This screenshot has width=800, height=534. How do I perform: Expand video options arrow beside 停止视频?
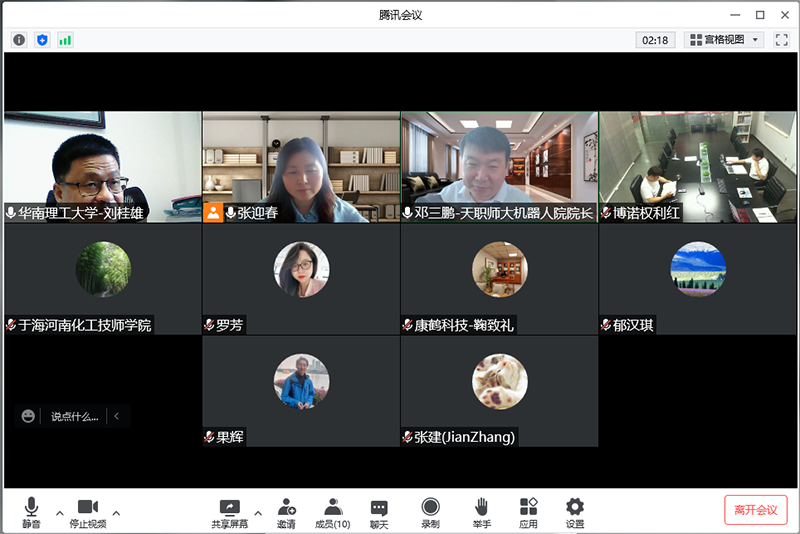pyautogui.click(x=116, y=513)
